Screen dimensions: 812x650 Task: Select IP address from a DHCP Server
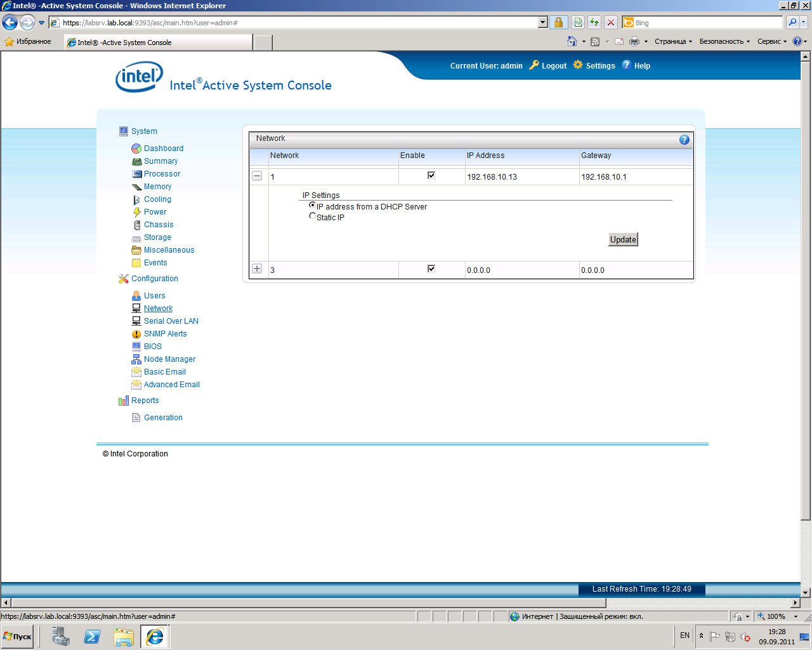[x=312, y=206]
